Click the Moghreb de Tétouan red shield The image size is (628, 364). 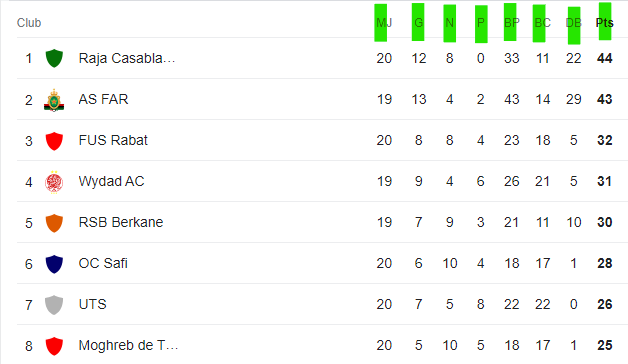click(x=54, y=346)
